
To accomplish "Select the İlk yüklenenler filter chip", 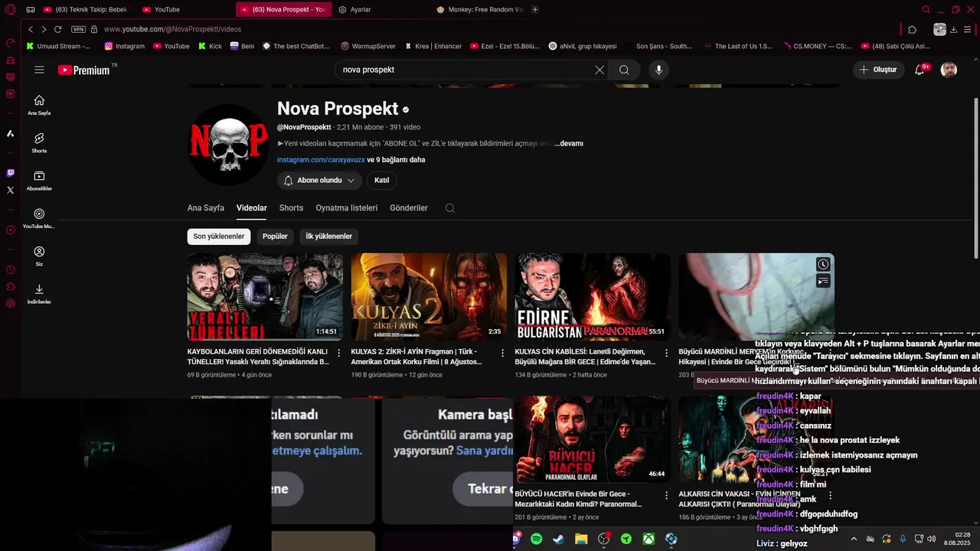I will click(329, 236).
